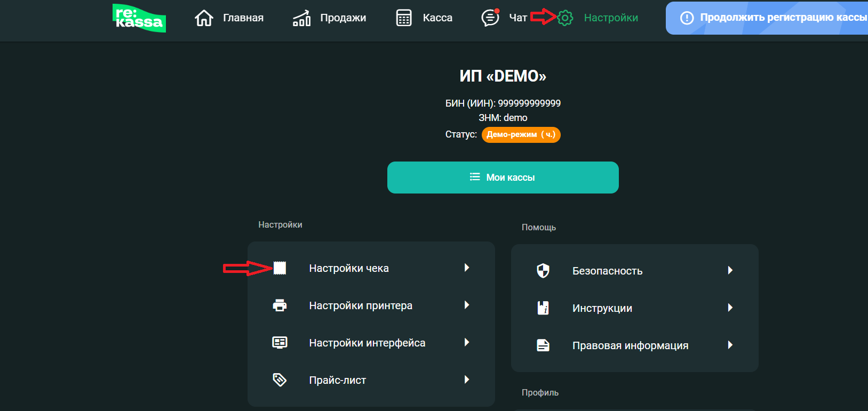Click the price tag icon

[280, 380]
